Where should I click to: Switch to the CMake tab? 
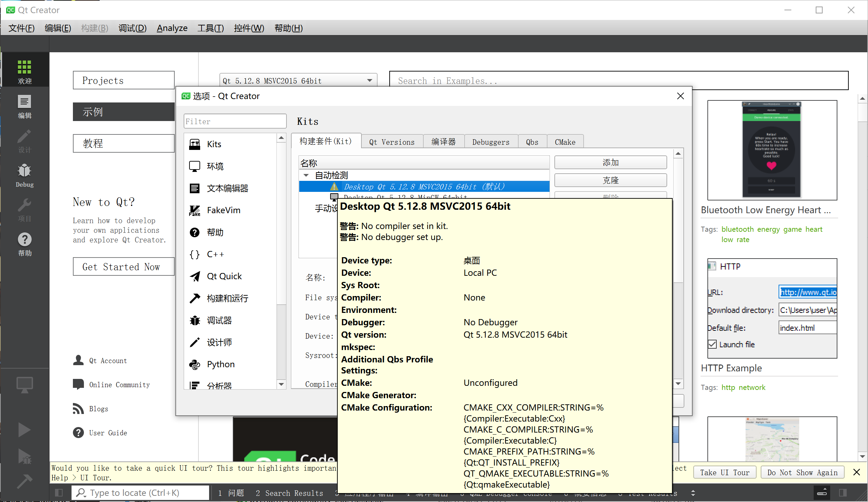pos(565,142)
